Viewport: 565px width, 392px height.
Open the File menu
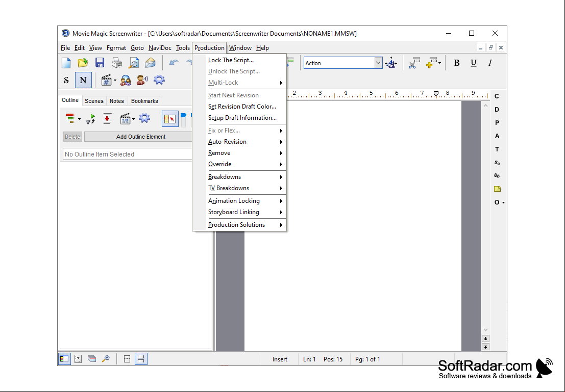click(65, 48)
